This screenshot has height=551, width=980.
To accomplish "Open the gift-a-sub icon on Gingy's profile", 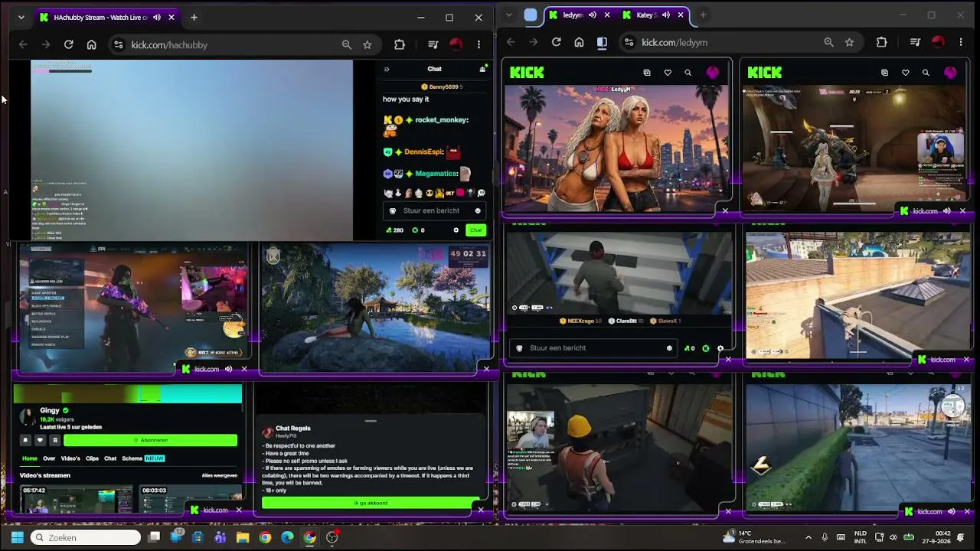I will click(54, 440).
